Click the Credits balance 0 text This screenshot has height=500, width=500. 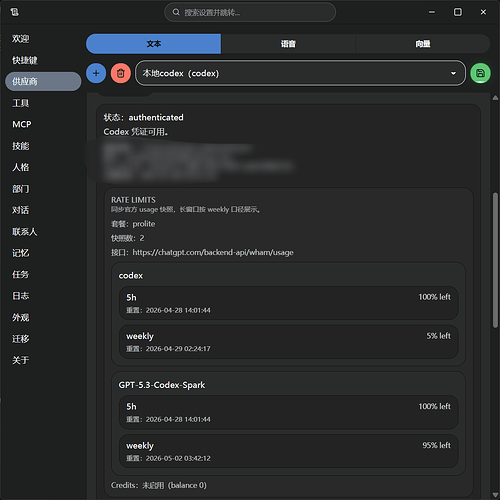159,485
